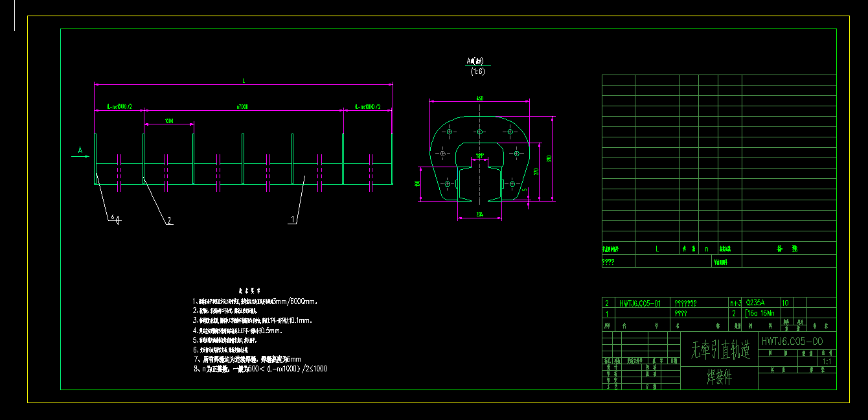This screenshot has width=868, height=420.
Task: Click the 1:1 scale cell in title block
Action: coord(826,362)
